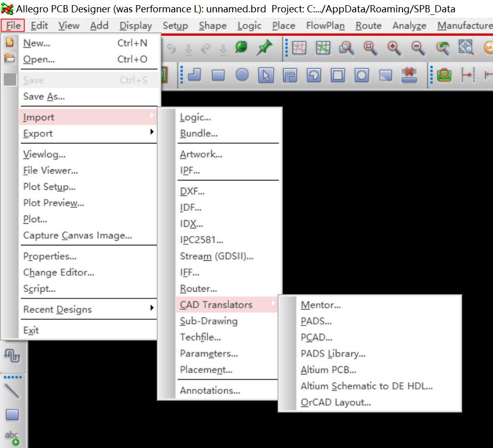493x448 pixels.
Task: Click the Open folder icon in File menu
Action: [x=10, y=58]
